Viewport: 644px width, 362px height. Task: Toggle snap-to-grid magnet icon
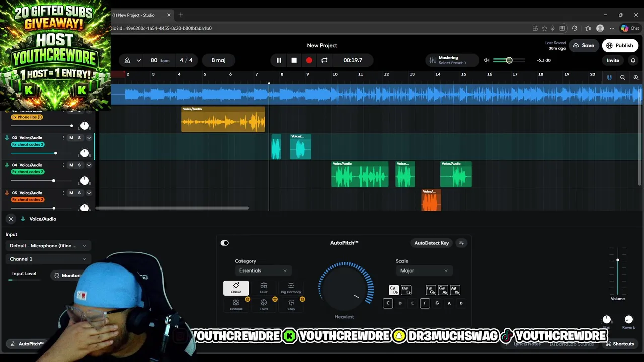[x=609, y=77]
